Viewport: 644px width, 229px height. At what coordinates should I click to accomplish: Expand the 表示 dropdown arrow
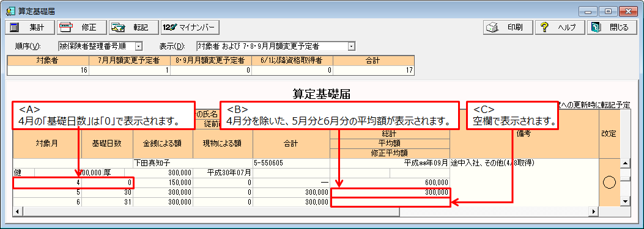click(351, 46)
